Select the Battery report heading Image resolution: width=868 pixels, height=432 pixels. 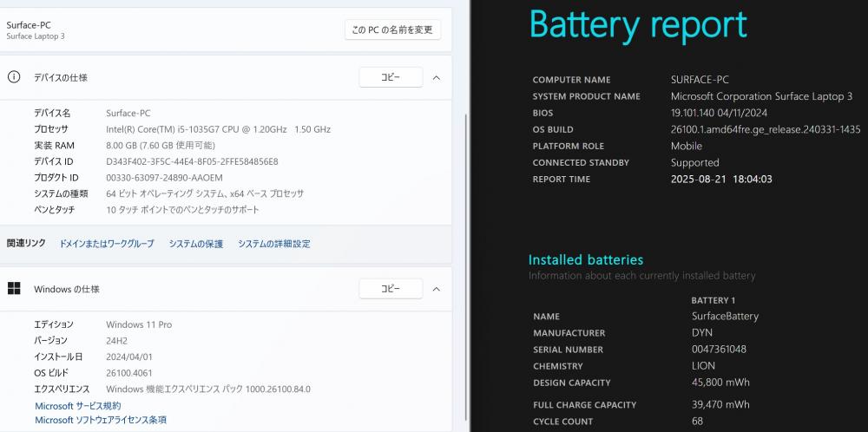pyautogui.click(x=638, y=24)
